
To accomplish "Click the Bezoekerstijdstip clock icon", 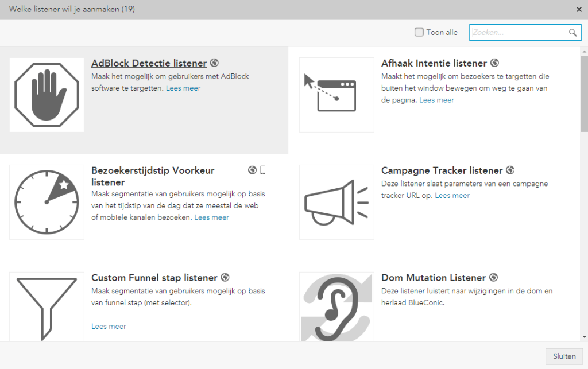I will (47, 202).
